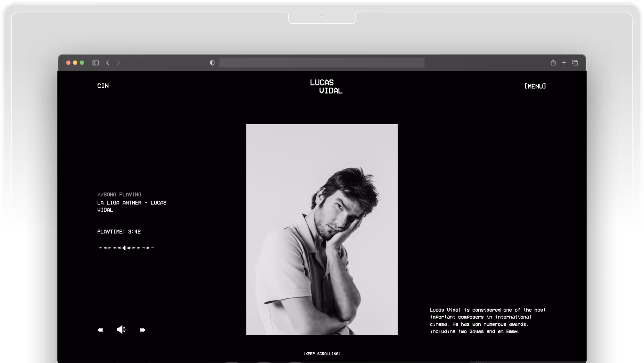Image resolution: width=644 pixels, height=363 pixels.
Task: Click the Safari address bar field
Action: (321, 63)
